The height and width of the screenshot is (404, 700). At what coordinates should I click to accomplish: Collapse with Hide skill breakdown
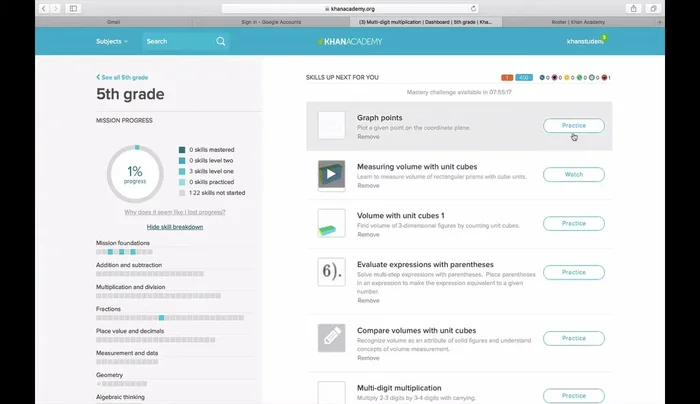[175, 227]
